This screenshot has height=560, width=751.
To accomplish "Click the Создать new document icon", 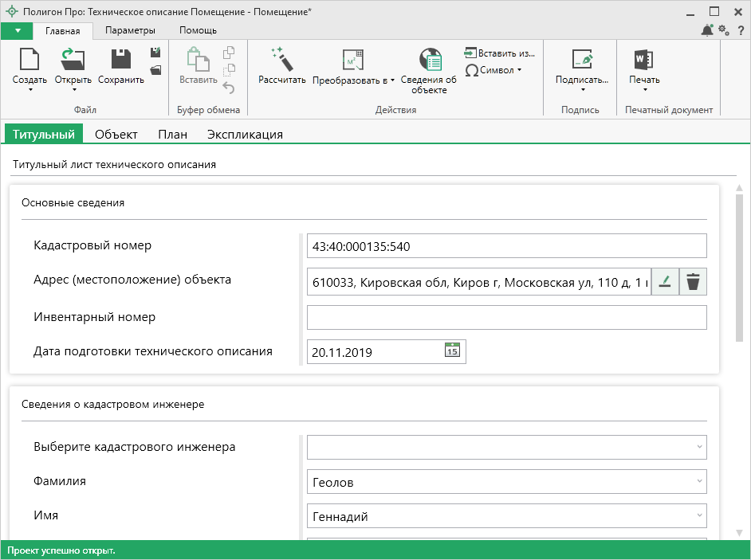I will coord(29,61).
